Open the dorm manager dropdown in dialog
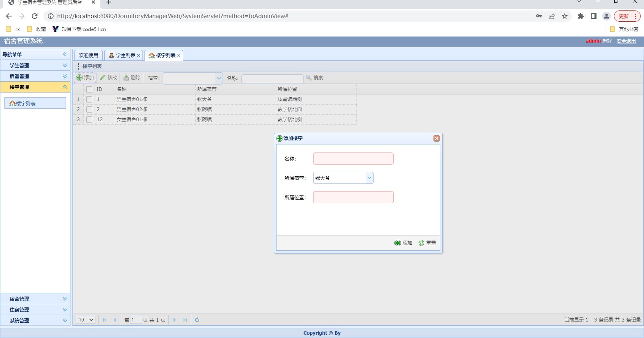The image size is (644, 338). coord(369,178)
